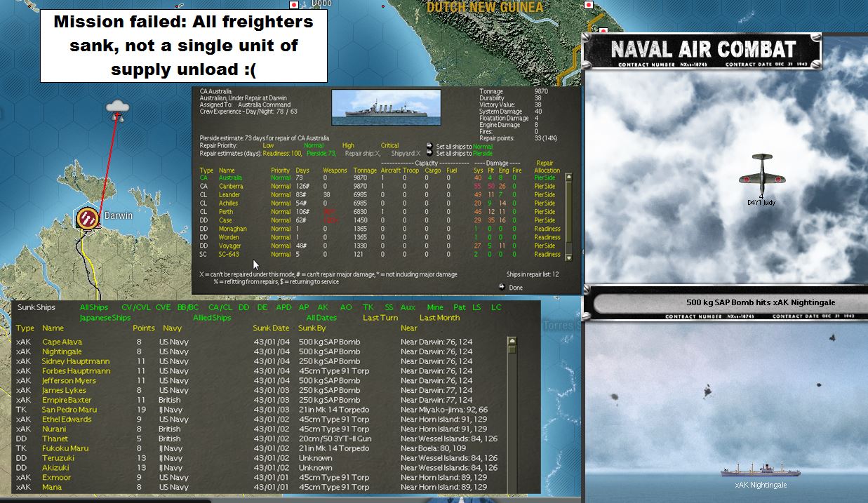Image resolution: width=868 pixels, height=503 pixels.
Task: Sort repair list by Weapons column
Action: click(335, 170)
